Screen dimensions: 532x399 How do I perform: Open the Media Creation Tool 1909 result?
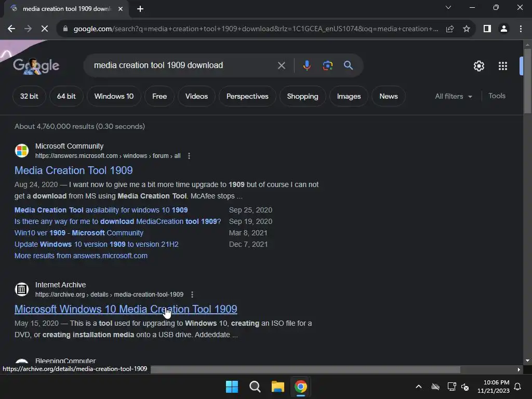73,170
